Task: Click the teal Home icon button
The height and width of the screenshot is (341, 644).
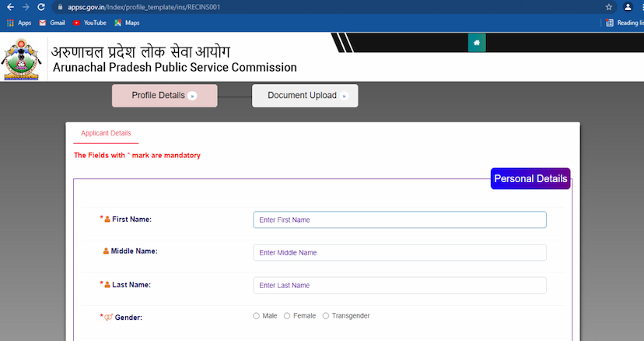Action: [x=477, y=43]
